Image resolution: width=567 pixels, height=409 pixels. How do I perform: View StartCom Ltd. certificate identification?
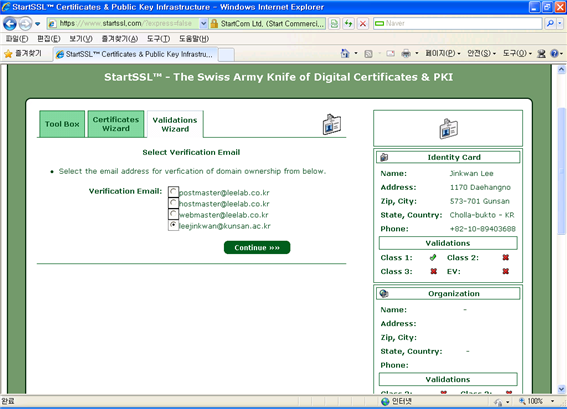click(x=272, y=24)
